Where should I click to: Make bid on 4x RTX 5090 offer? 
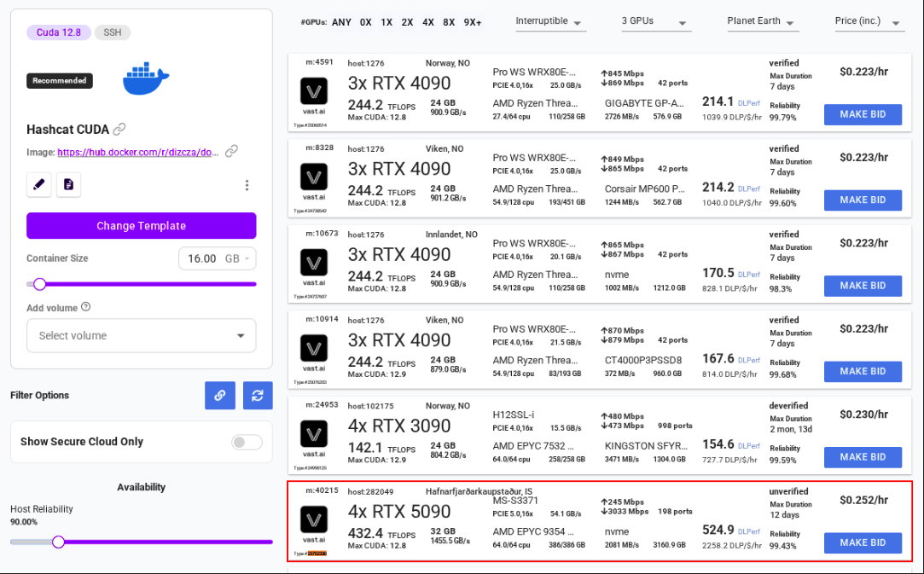[863, 542]
